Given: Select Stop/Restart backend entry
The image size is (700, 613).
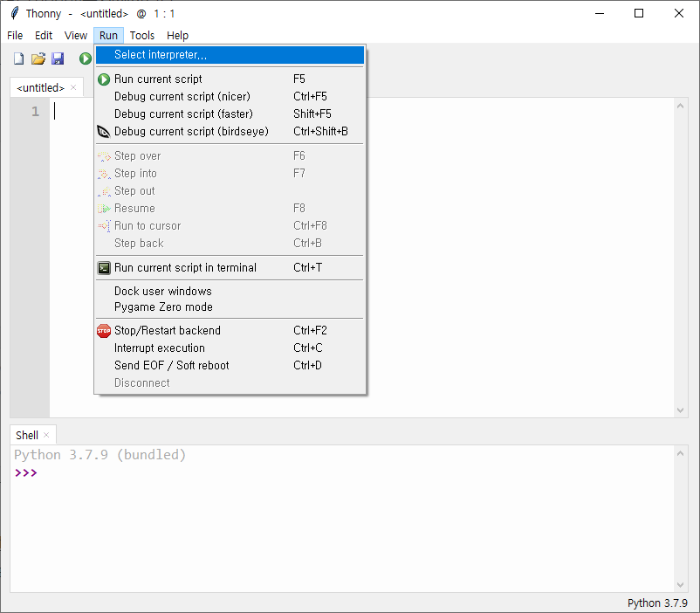Looking at the screenshot, I should pos(230,331).
